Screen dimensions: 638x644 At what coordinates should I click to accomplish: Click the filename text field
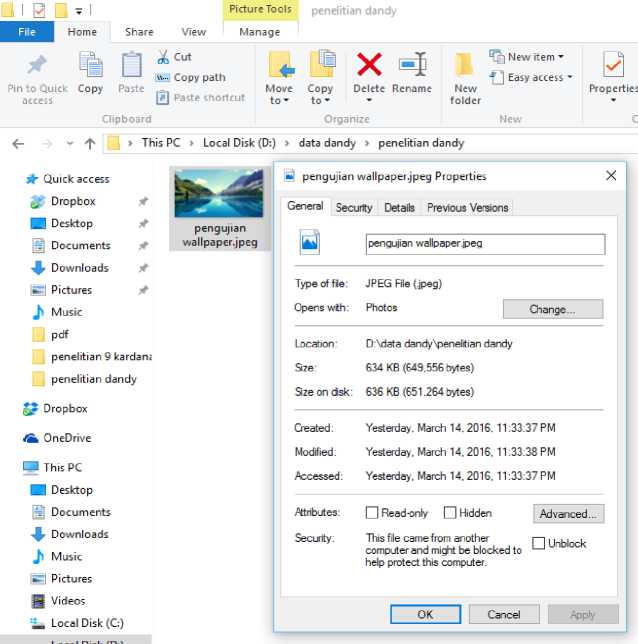click(485, 244)
